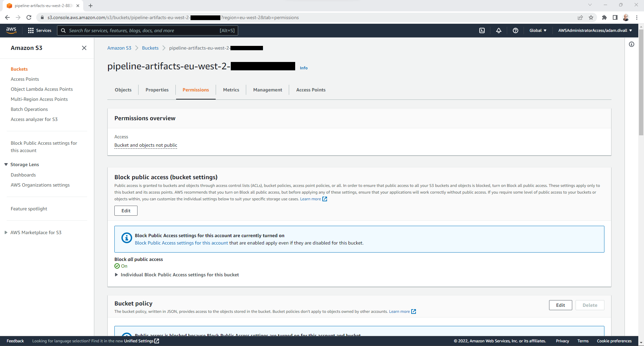Viewport: 644px width, 346px height.
Task: Bookmark this page with star icon
Action: tap(591, 17)
